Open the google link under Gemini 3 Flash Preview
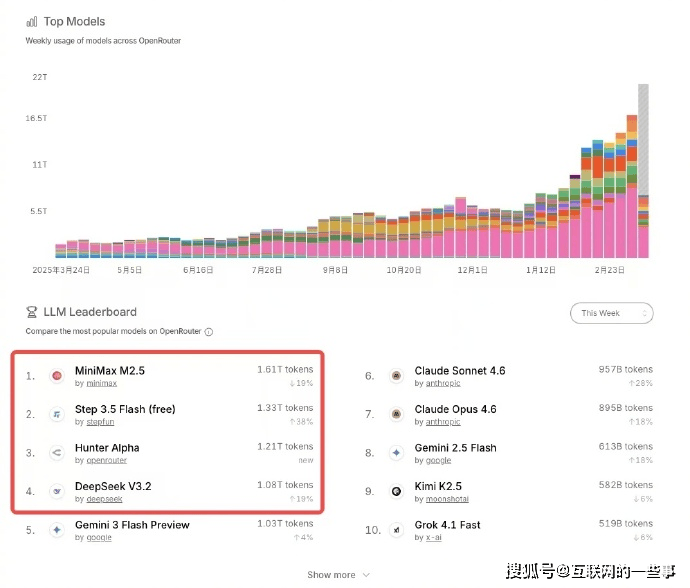The width and height of the screenshot is (690, 588). point(99,537)
